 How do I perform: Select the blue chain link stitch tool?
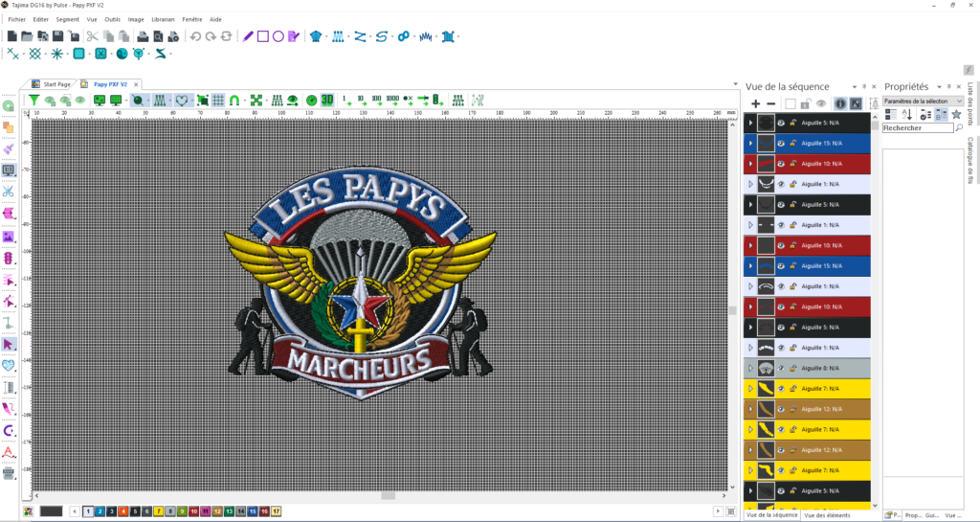click(404, 37)
